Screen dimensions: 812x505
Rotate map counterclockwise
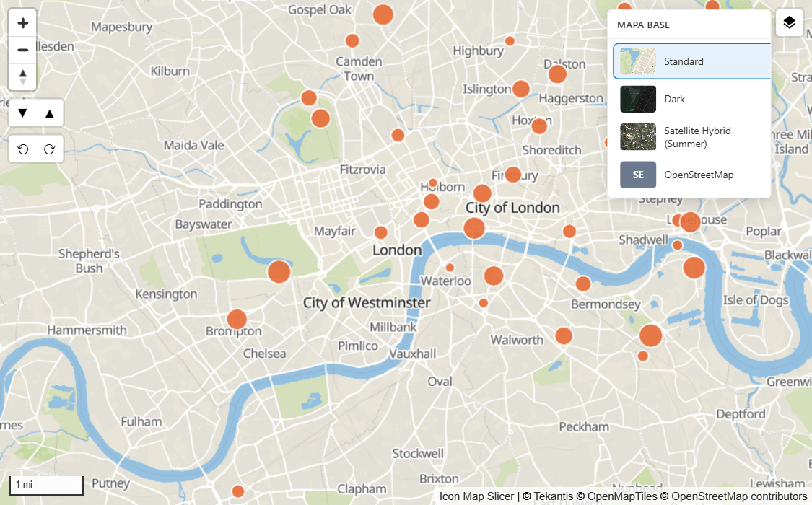click(23, 149)
